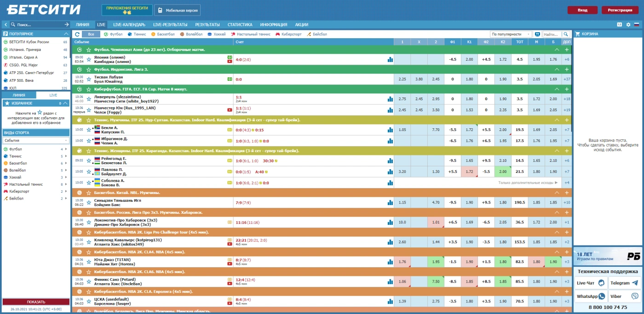This screenshot has width=644, height=314.
Task: Open statistics chart for Ливерпуль match
Action: click(390, 99)
